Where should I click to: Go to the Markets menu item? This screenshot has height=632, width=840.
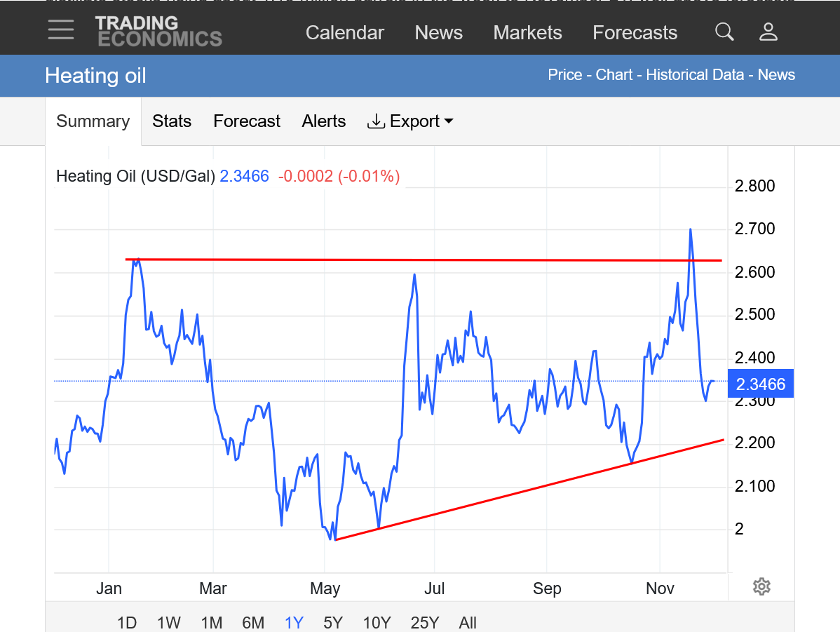[x=527, y=33]
